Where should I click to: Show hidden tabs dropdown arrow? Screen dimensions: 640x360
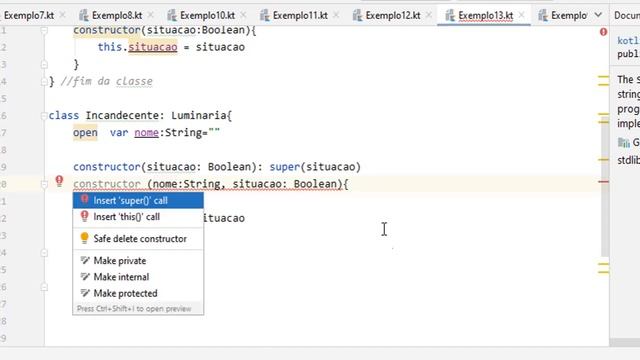598,15
